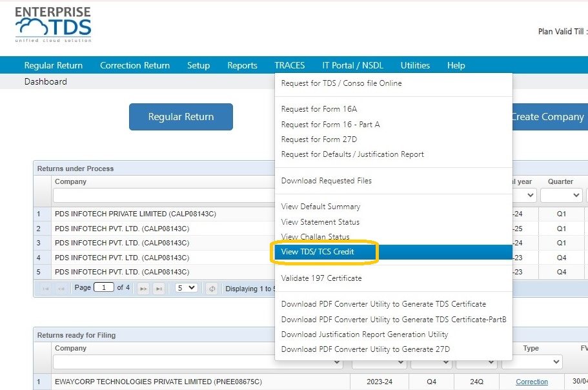Click the Enterprise TDS logo
The width and height of the screenshot is (588, 390).
pos(53,25)
